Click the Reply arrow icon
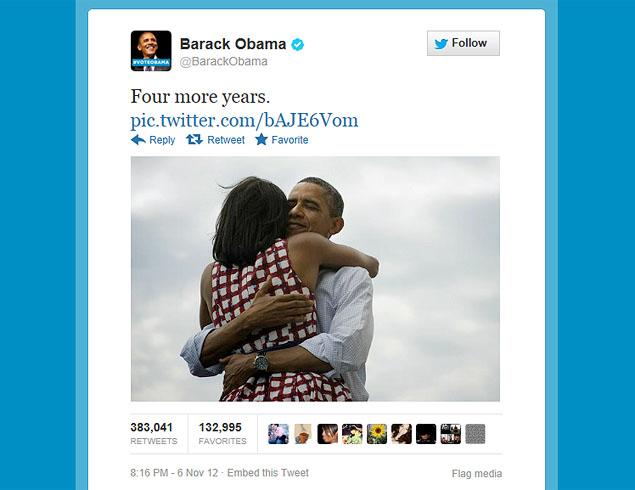The image size is (635, 490). (138, 140)
